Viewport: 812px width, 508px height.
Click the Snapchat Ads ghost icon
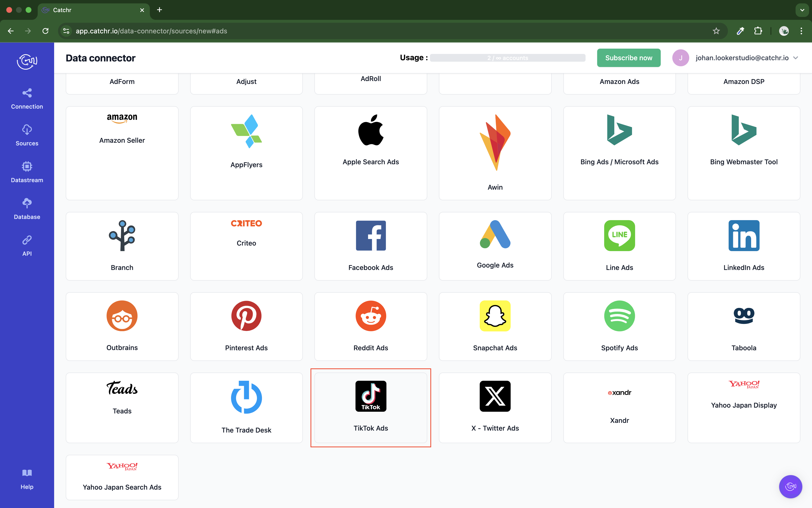495,316
